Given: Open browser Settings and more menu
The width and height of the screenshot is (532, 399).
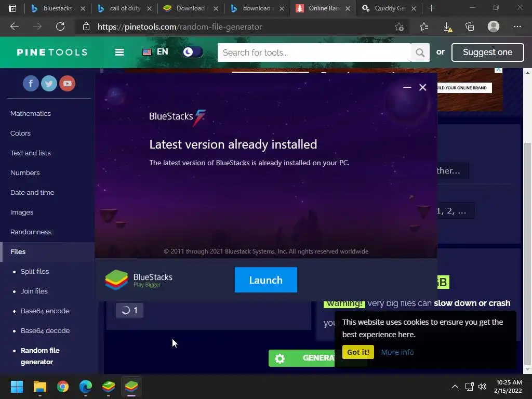Looking at the screenshot, I should point(517,26).
